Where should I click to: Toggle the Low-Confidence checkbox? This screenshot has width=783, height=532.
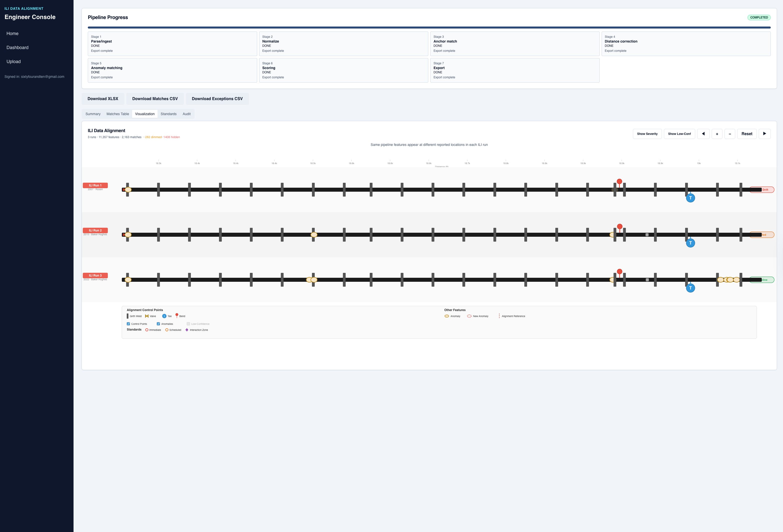point(188,324)
